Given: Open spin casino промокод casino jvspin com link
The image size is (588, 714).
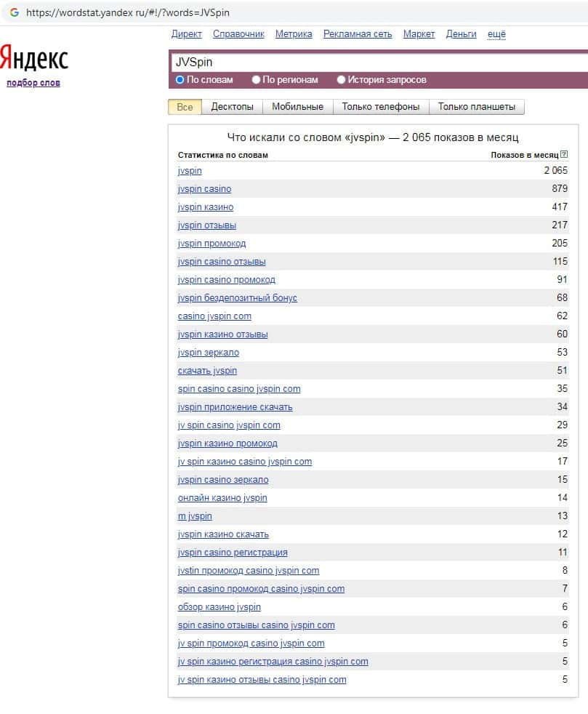Looking at the screenshot, I should point(261,590).
